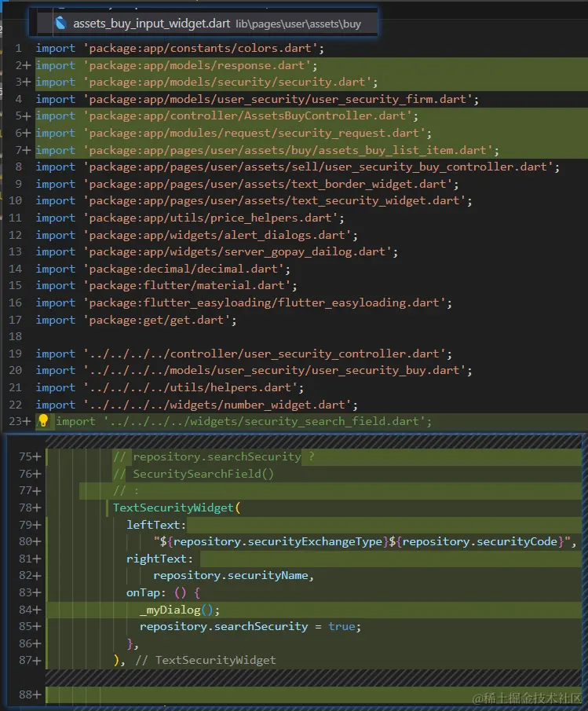This screenshot has width=588, height=711.
Task: Click the lightbulb quick-fix icon on line 23
Action: (43, 421)
